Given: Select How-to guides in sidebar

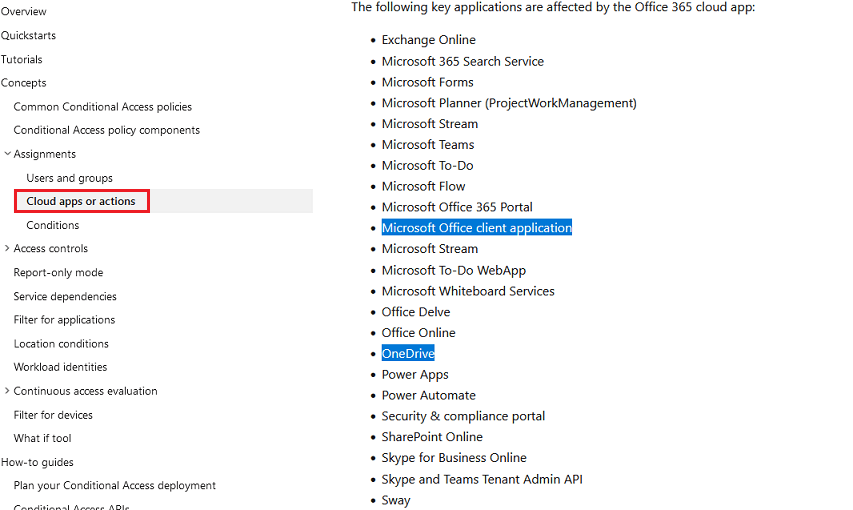Looking at the screenshot, I should pos(37,462).
